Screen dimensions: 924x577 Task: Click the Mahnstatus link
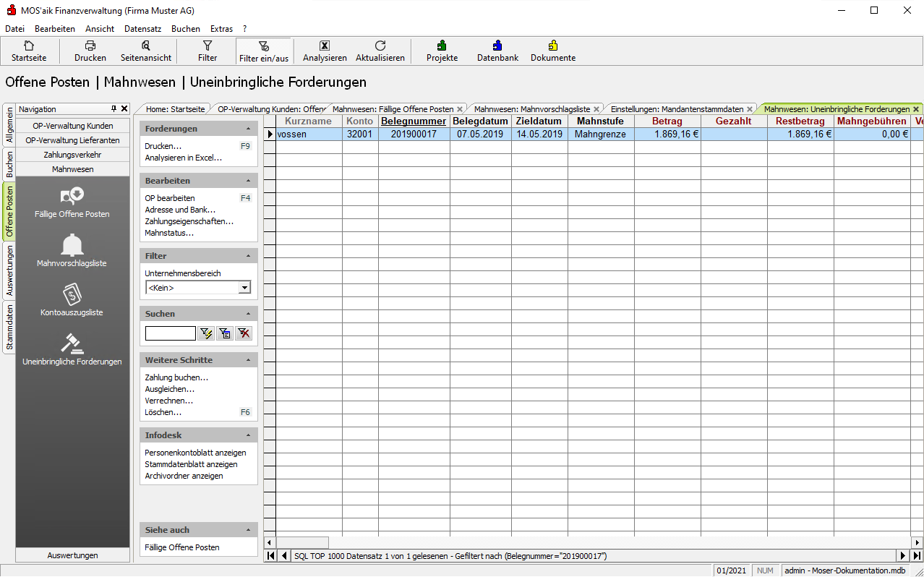pyautogui.click(x=169, y=233)
